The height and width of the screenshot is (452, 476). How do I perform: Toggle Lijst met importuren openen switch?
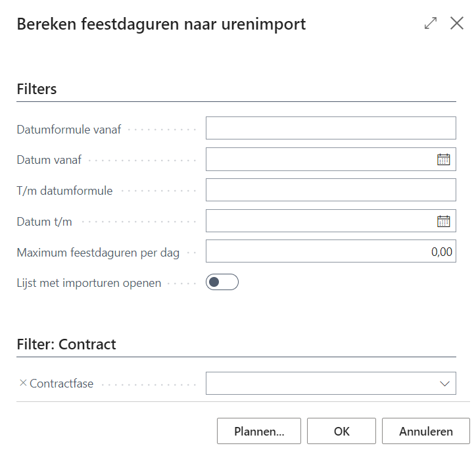click(x=222, y=282)
